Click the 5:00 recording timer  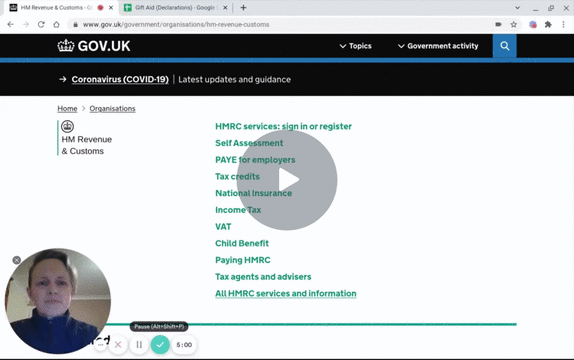coord(184,345)
